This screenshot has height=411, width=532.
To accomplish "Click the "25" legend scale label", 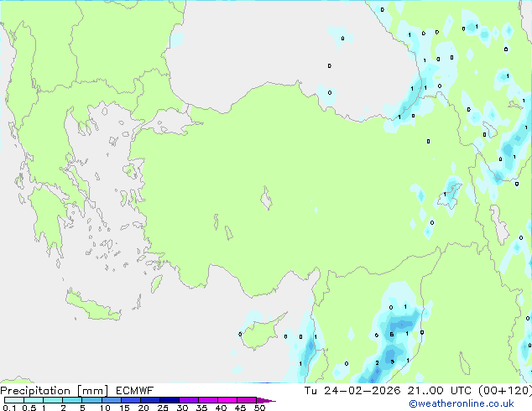I will [163, 408].
